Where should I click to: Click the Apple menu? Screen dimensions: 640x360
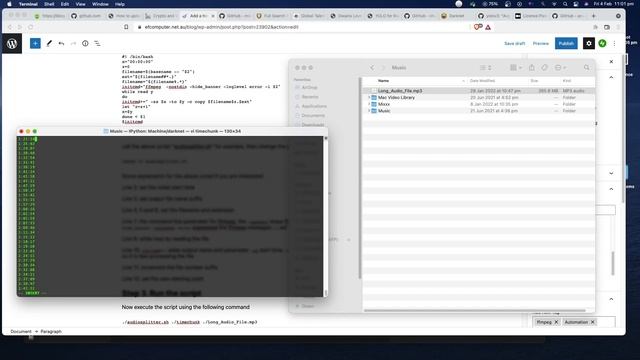pos(9,4)
